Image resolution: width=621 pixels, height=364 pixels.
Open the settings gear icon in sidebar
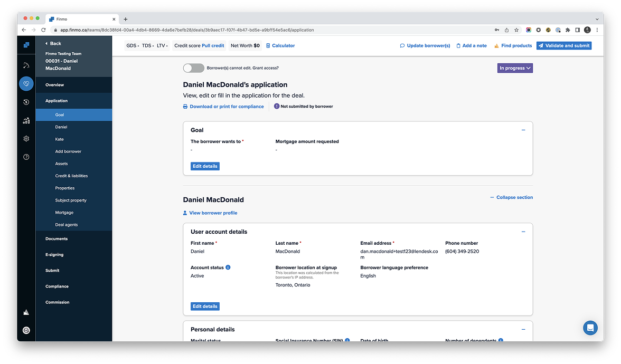pos(26,138)
